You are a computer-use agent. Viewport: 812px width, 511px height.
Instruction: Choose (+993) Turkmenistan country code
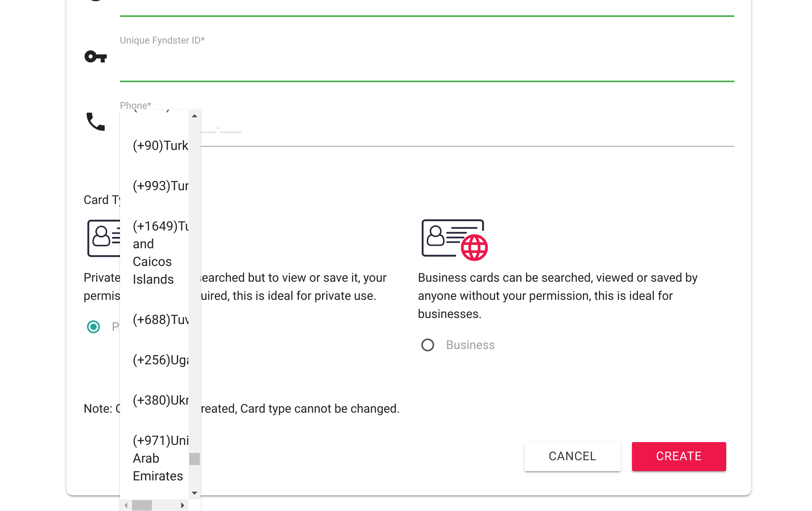154,186
